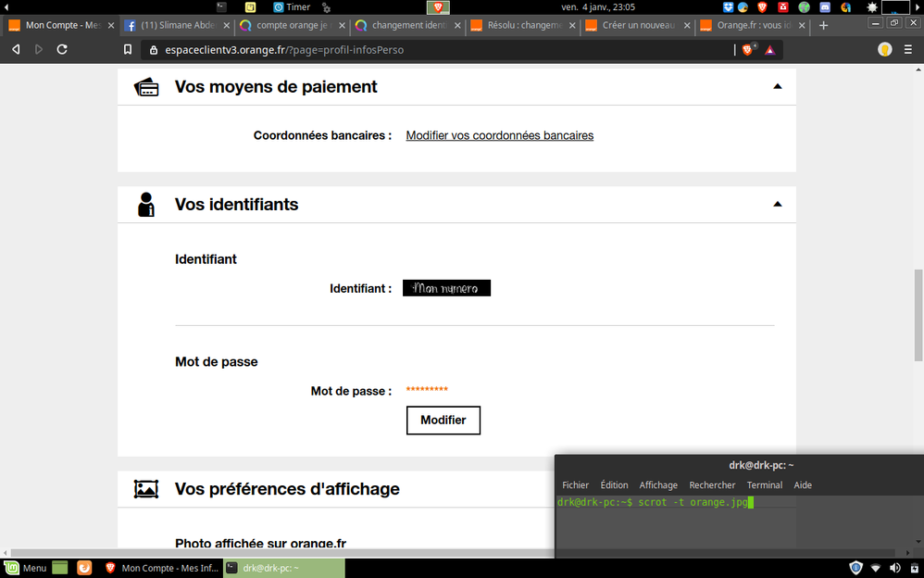Viewport: 924px width, 578px height.
Task: Click the Dropbox tray icon
Action: 729,7
